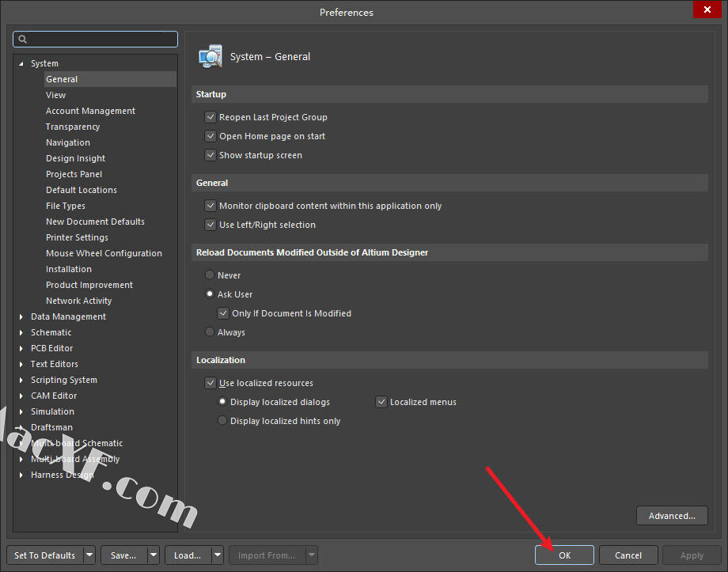Click the Advanced... button
This screenshot has height=572, width=728.
click(x=672, y=515)
